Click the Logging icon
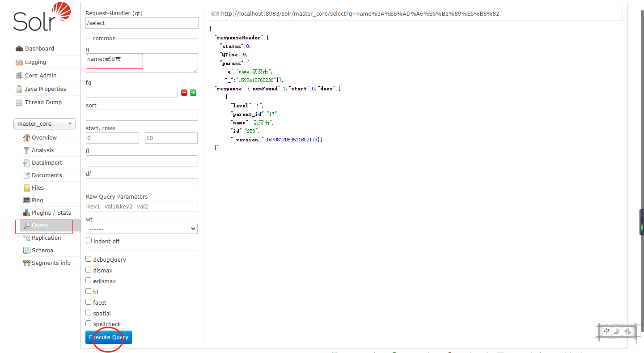Image resolution: width=644 pixels, height=353 pixels. coord(19,62)
